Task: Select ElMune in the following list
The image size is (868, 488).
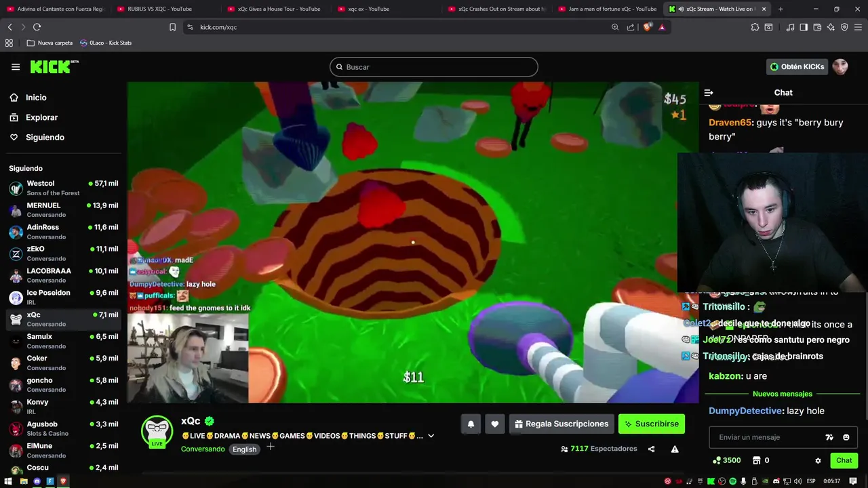Action: [63, 450]
